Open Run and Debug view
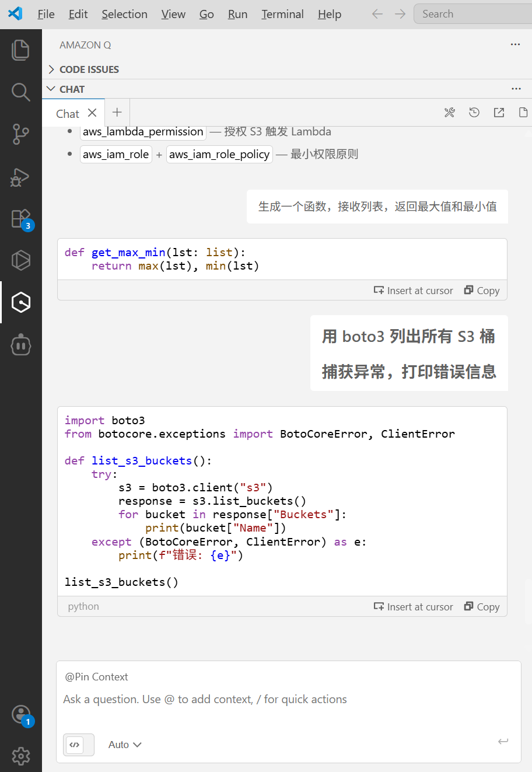Viewport: 532px width, 772px height. [21, 177]
